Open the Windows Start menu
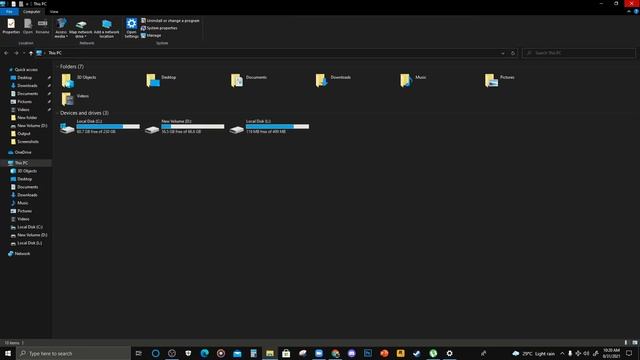 pyautogui.click(x=8, y=353)
